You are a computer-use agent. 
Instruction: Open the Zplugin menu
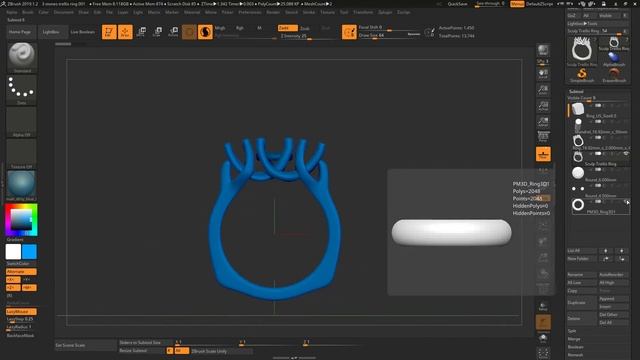385,12
